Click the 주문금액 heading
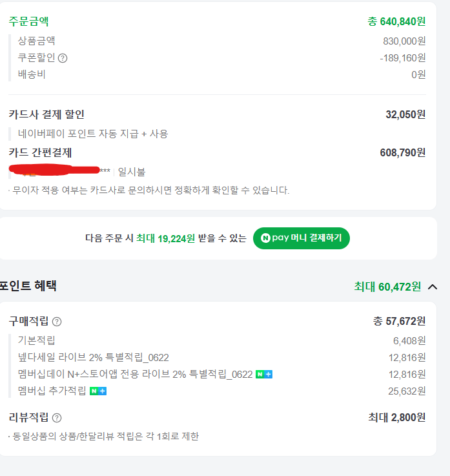This screenshot has height=476, width=450. (28, 21)
